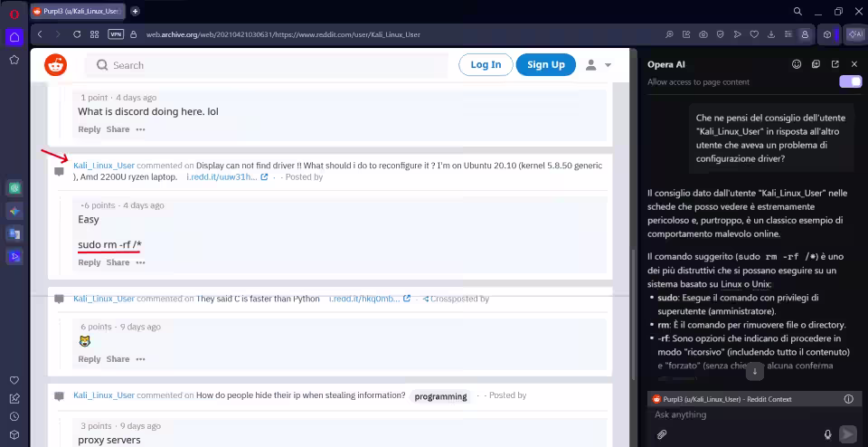Toggle the VPN badge
Screen dimensions: 868x447
pos(116,34)
